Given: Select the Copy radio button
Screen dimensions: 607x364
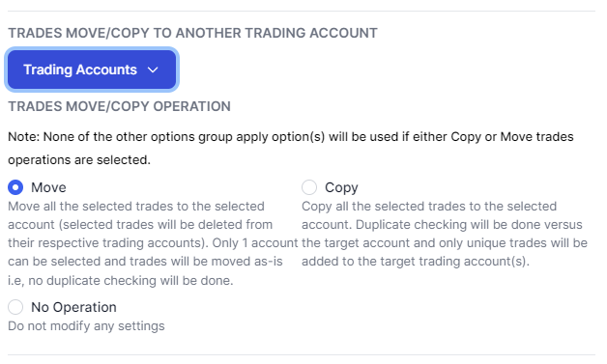Looking at the screenshot, I should click(x=309, y=187).
